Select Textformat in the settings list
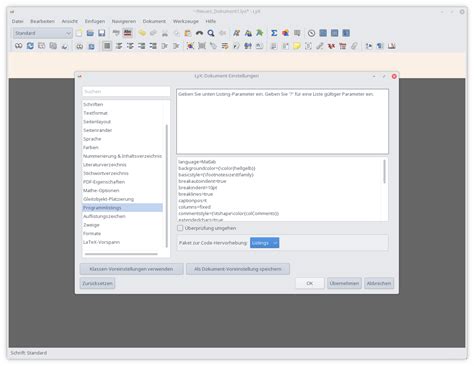This screenshot has height=366, width=474. point(122,113)
